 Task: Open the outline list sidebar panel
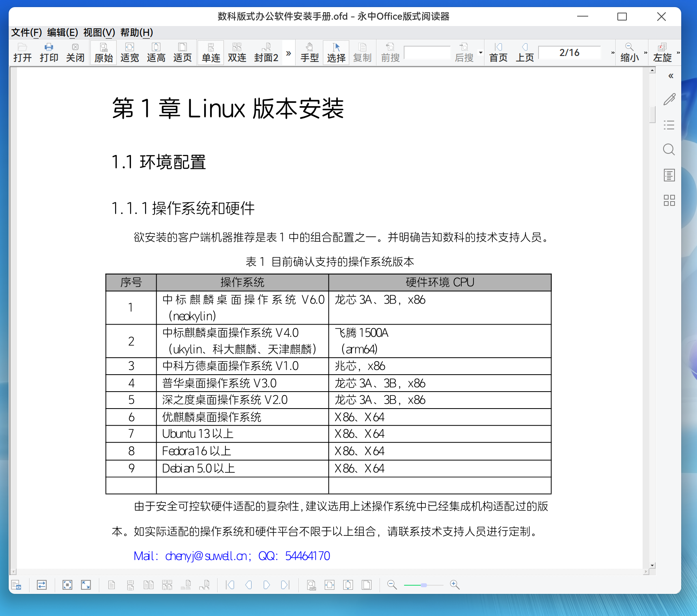(x=669, y=125)
